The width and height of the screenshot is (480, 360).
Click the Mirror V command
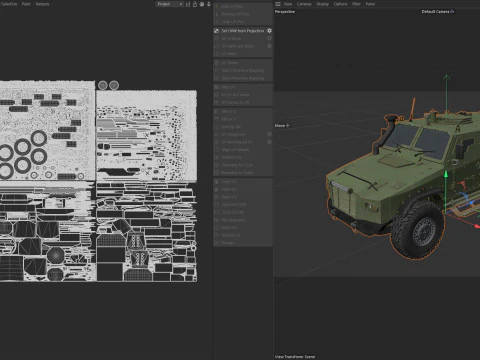pyautogui.click(x=229, y=119)
